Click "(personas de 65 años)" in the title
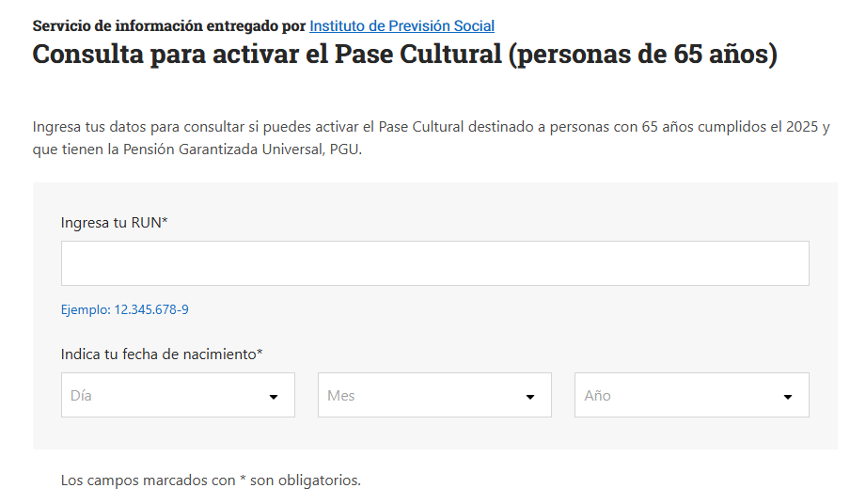The image size is (850, 504). coord(644,55)
